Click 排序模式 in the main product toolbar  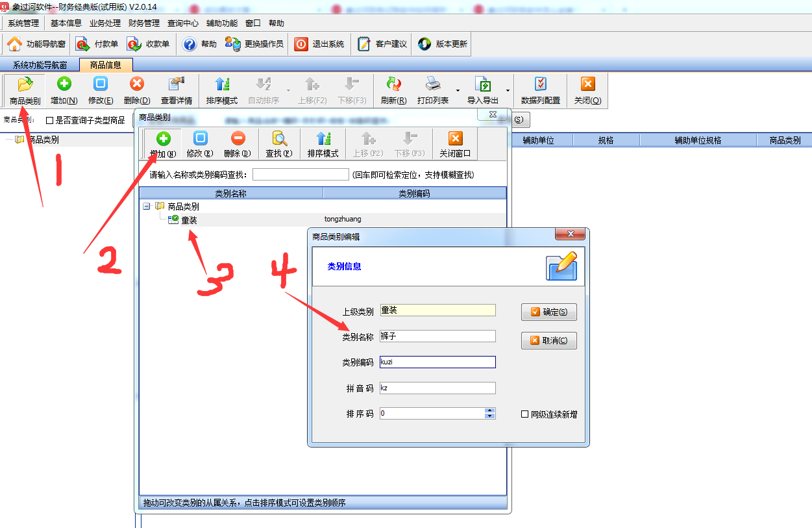click(x=222, y=91)
